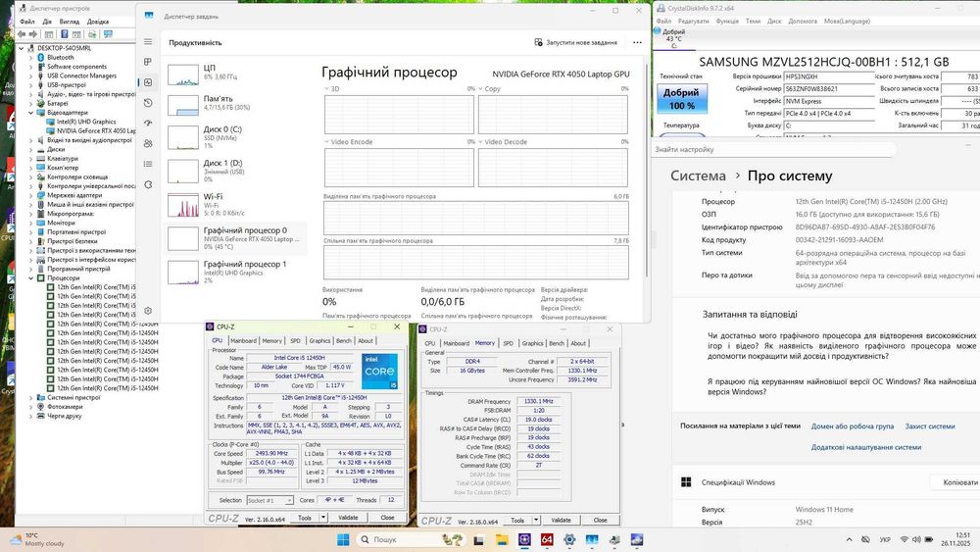Click Validate button in left CPU-Z window
This screenshot has width=980, height=552.
[x=348, y=518]
